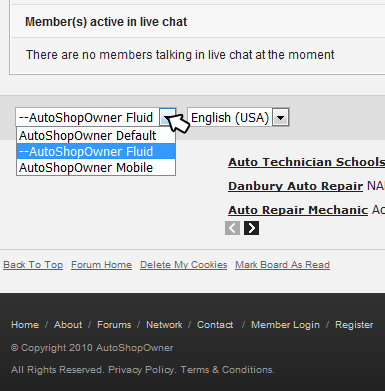This screenshot has height=391, width=385.
Task: Open the English (USA) language dropdown
Action: coord(238,117)
